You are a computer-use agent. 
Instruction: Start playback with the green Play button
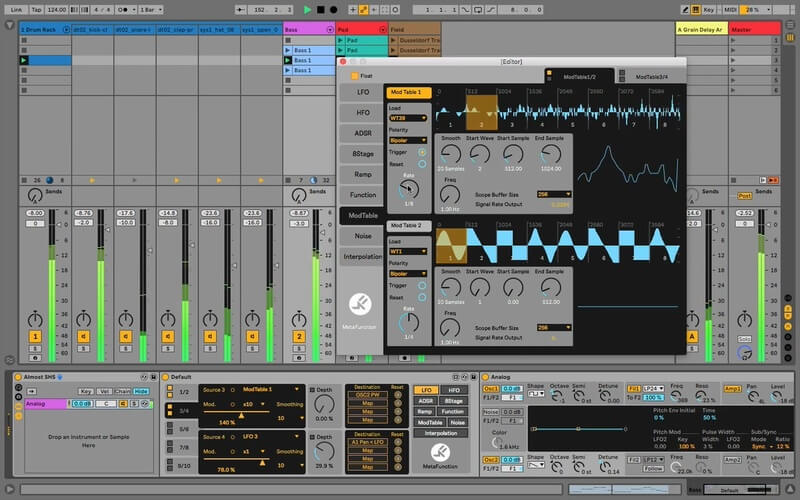307,9
